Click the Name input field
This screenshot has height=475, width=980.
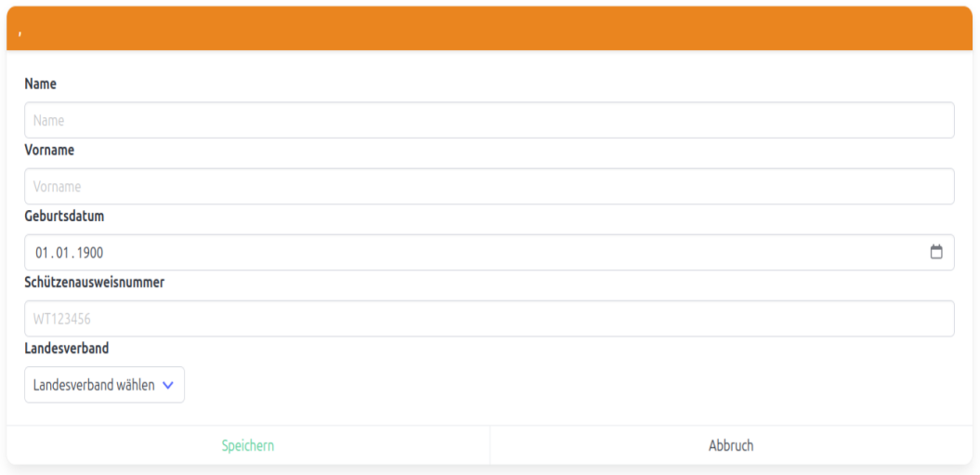489,120
